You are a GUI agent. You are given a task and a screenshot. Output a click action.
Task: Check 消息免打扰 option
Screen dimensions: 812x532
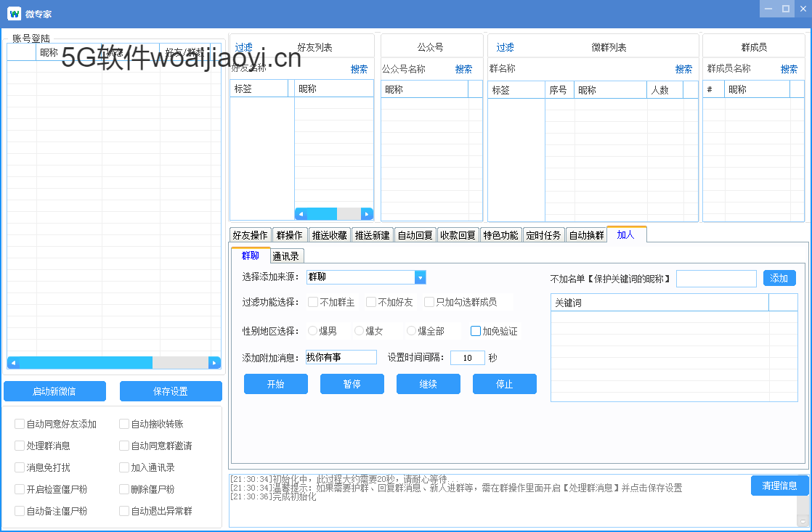click(x=20, y=467)
